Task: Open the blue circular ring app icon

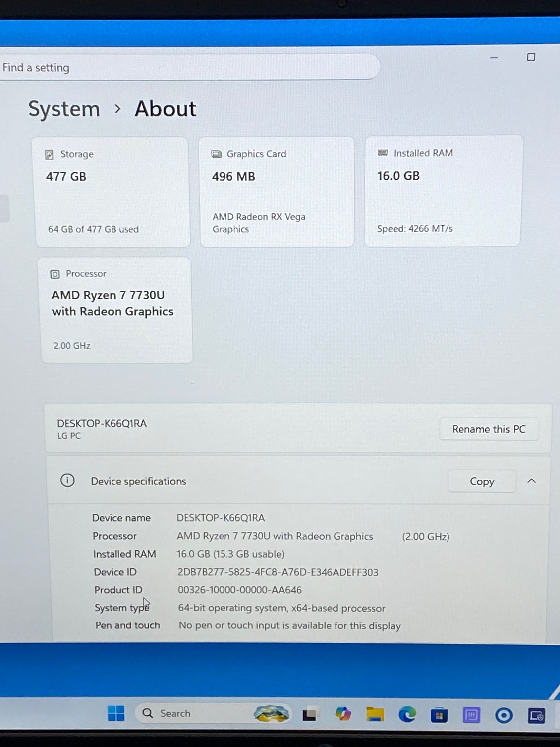Action: (x=504, y=716)
